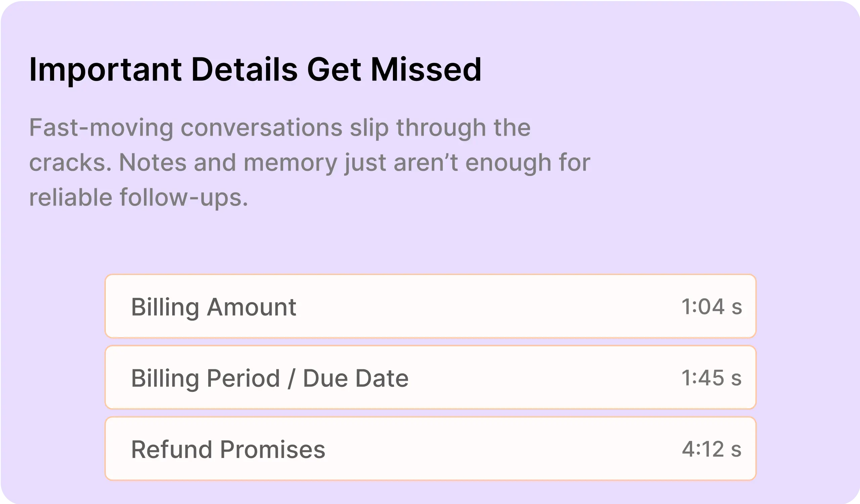Click the word Refund in the last row

[x=172, y=449]
